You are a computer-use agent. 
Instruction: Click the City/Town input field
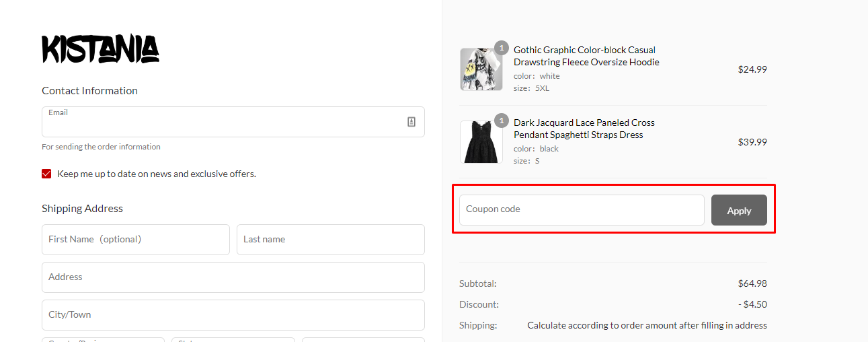233,315
